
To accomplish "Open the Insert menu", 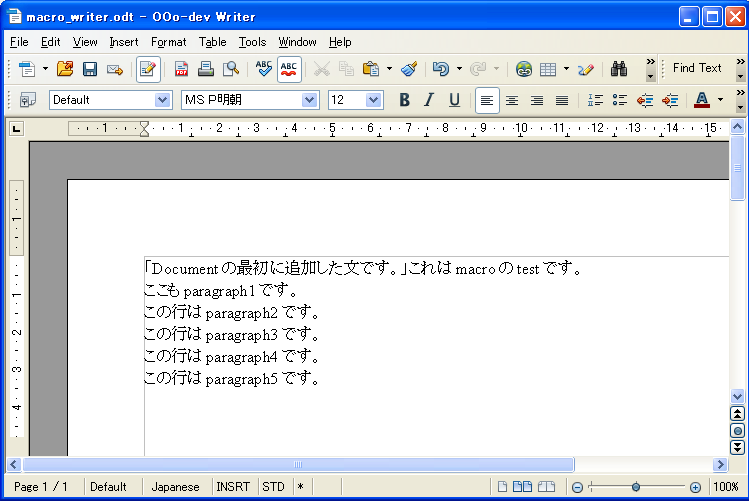I will point(124,42).
